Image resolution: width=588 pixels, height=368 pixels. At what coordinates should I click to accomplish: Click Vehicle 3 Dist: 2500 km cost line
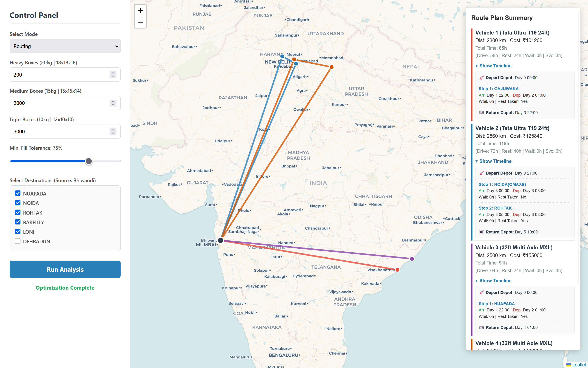[x=509, y=255]
